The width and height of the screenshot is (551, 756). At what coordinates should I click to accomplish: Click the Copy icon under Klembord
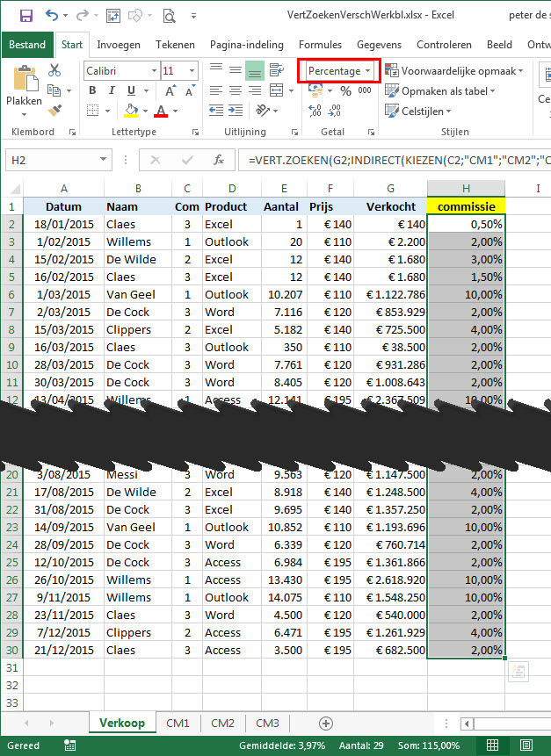click(x=54, y=90)
